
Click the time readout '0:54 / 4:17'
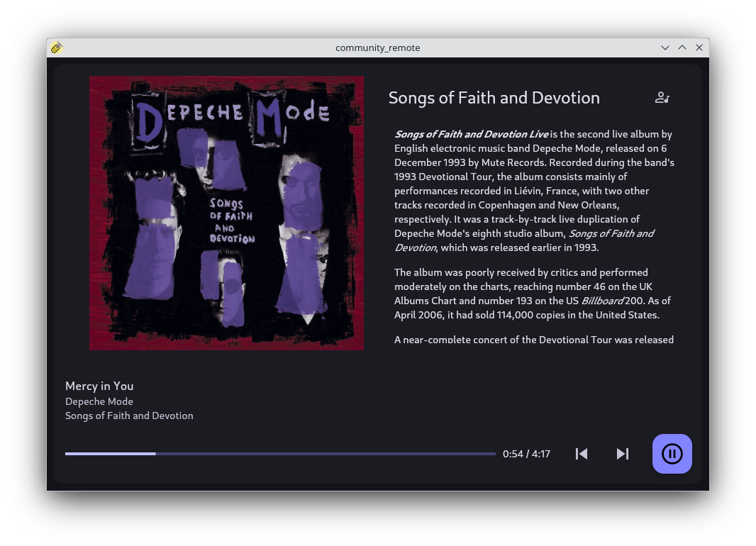coord(526,454)
